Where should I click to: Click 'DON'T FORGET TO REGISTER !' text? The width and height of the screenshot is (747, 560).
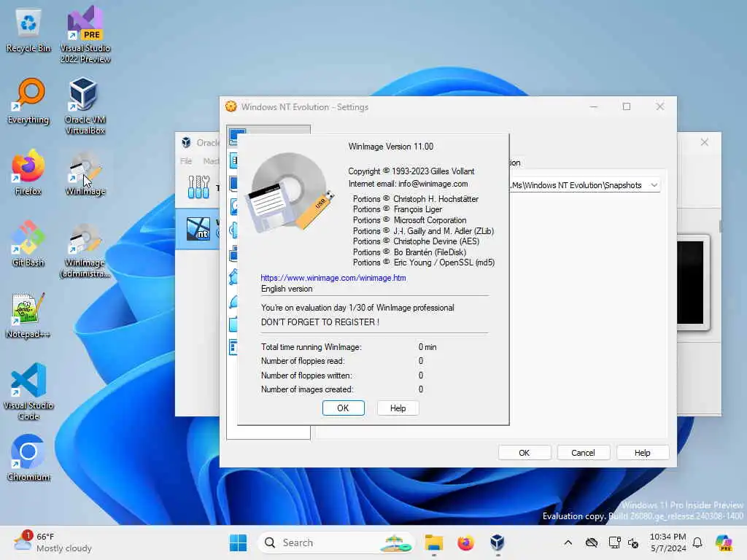pos(320,322)
